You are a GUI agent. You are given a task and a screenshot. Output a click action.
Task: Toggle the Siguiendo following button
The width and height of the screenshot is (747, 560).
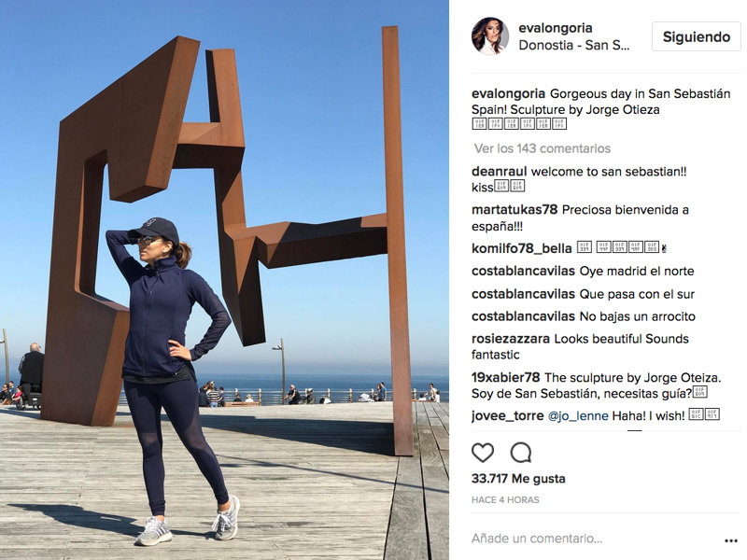(696, 36)
